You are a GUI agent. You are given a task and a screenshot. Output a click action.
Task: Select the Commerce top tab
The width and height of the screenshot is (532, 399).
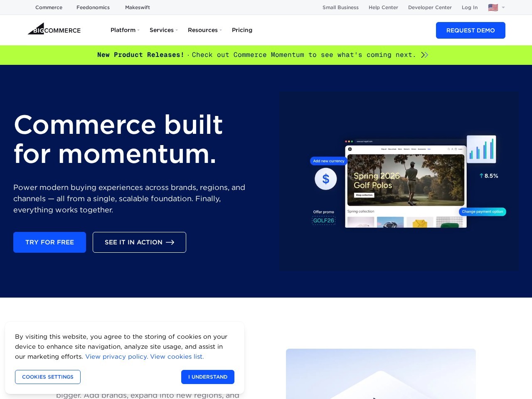49,7
